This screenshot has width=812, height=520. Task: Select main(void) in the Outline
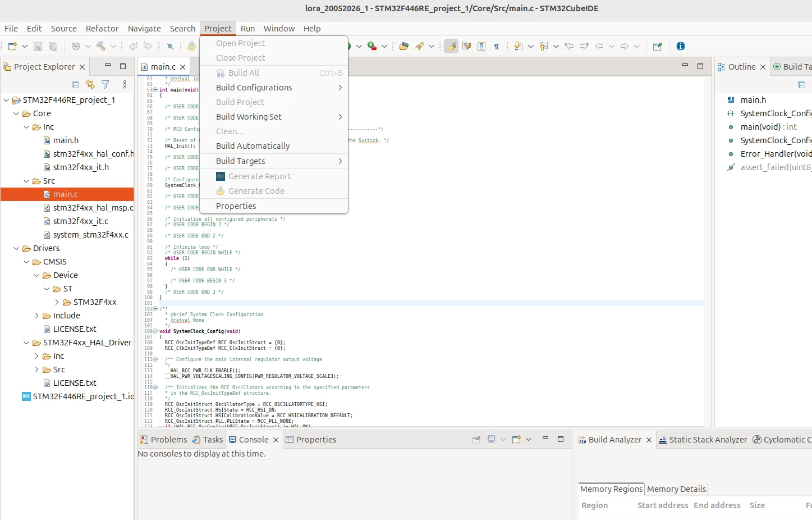[x=763, y=127]
